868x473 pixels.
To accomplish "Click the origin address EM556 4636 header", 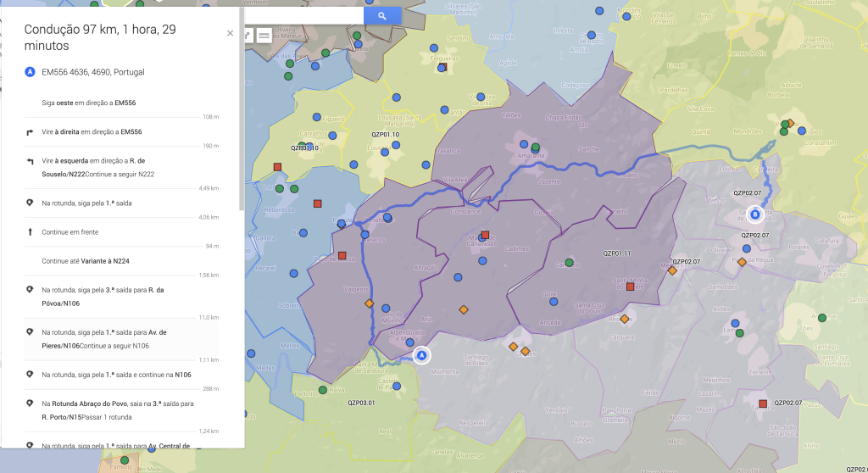I will [93, 72].
